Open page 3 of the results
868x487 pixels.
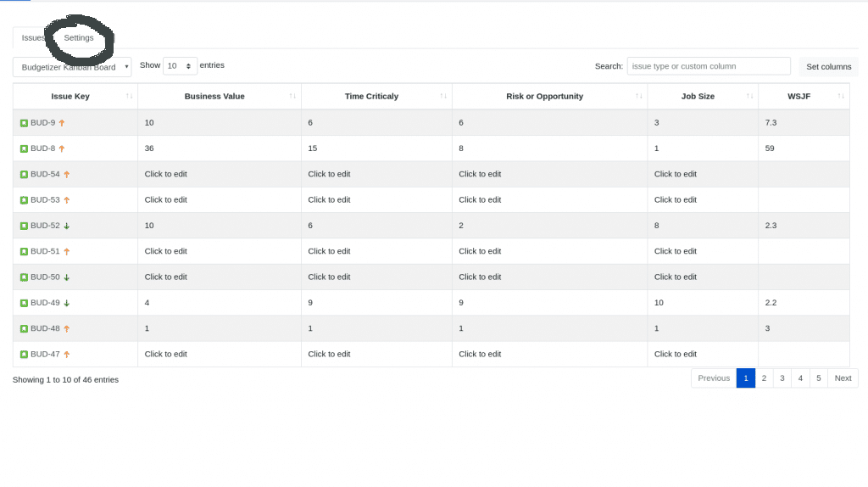tap(782, 378)
